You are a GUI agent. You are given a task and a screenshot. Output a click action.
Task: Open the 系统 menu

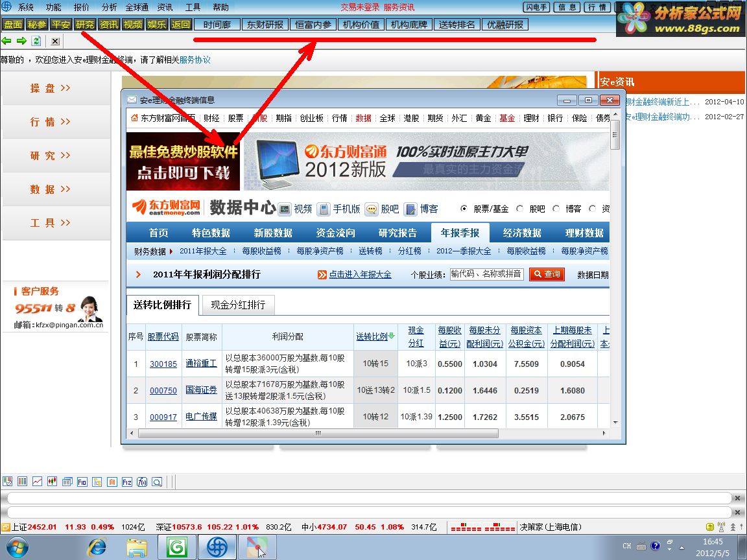tap(26, 7)
